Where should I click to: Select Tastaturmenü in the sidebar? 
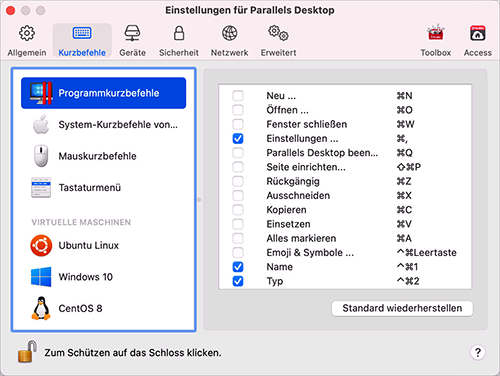coord(103,187)
